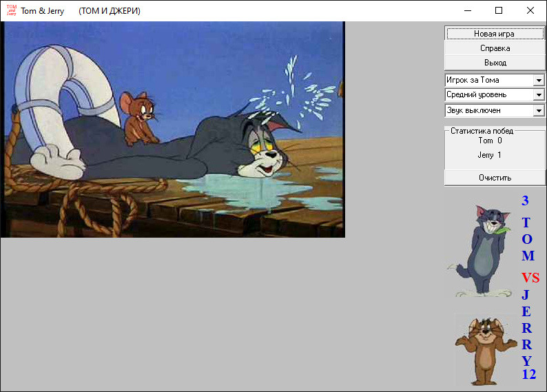Open the Справка help button
547x392 pixels.
pyautogui.click(x=495, y=48)
